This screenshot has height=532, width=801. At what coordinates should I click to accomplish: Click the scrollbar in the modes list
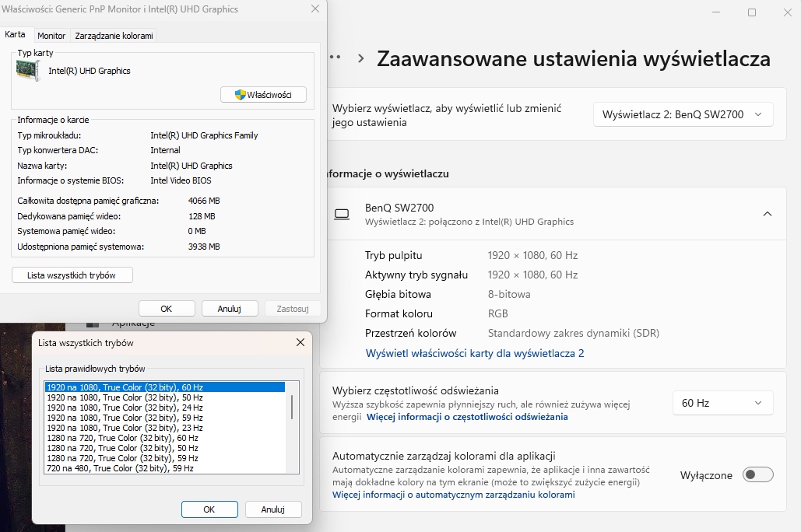(292, 408)
